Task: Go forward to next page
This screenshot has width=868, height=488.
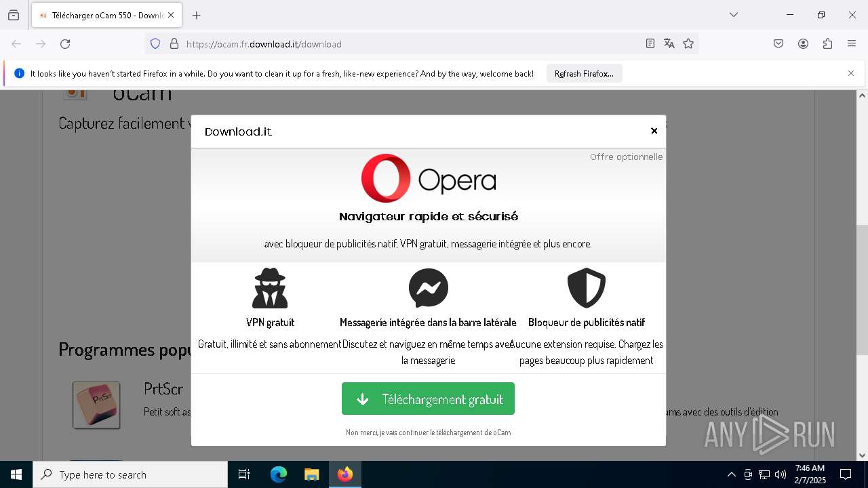Action: coord(41,44)
